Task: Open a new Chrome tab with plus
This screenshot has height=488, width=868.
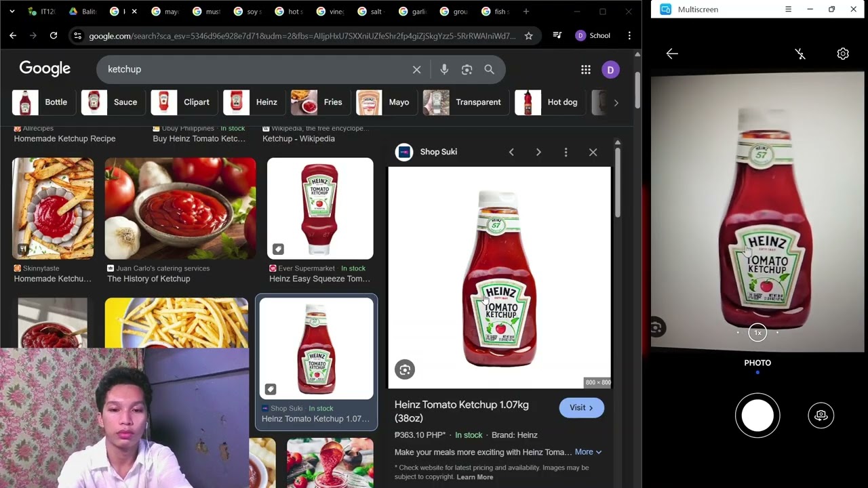Action: (x=526, y=12)
